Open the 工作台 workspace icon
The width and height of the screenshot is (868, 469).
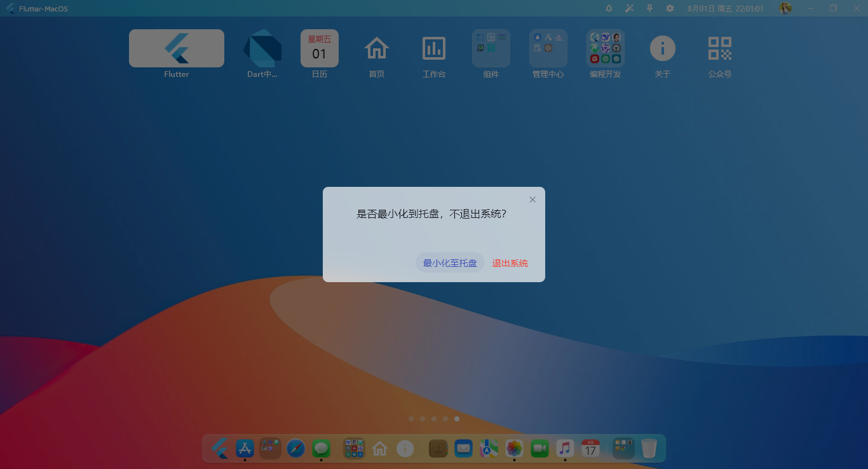[434, 48]
